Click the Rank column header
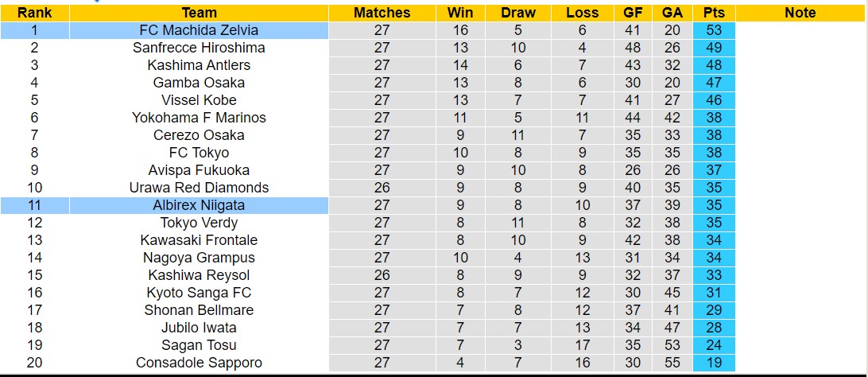The height and width of the screenshot is (377, 868). coord(34,13)
